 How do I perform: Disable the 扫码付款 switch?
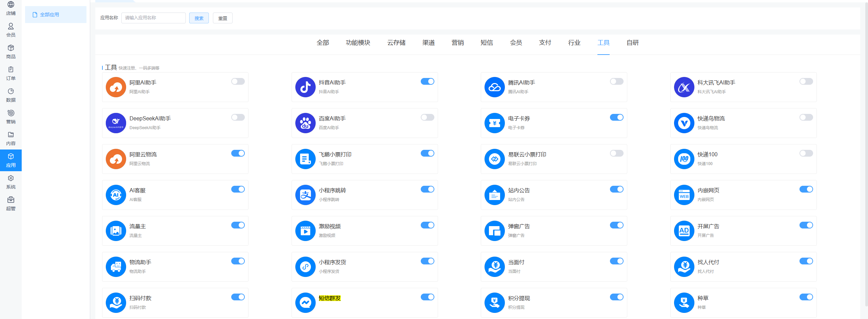[x=238, y=297]
